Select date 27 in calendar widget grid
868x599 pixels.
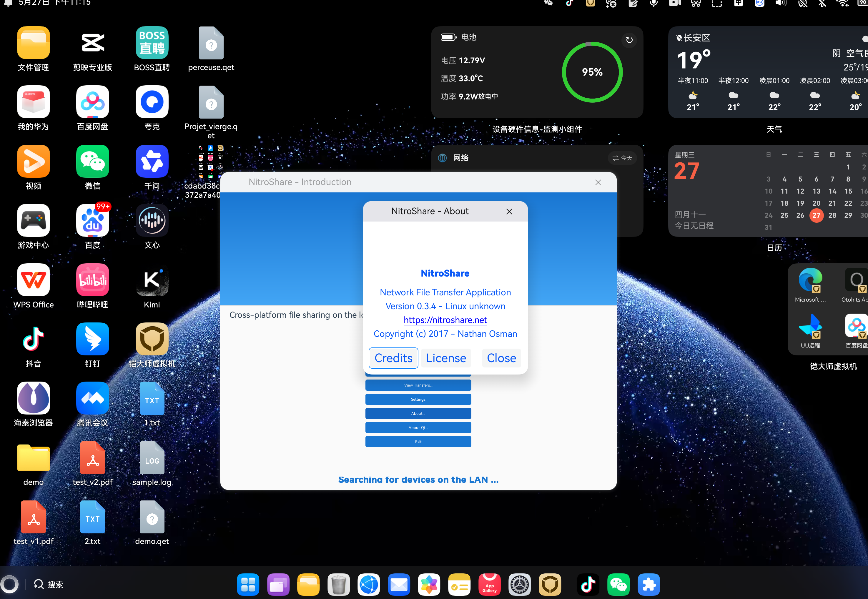pyautogui.click(x=816, y=215)
